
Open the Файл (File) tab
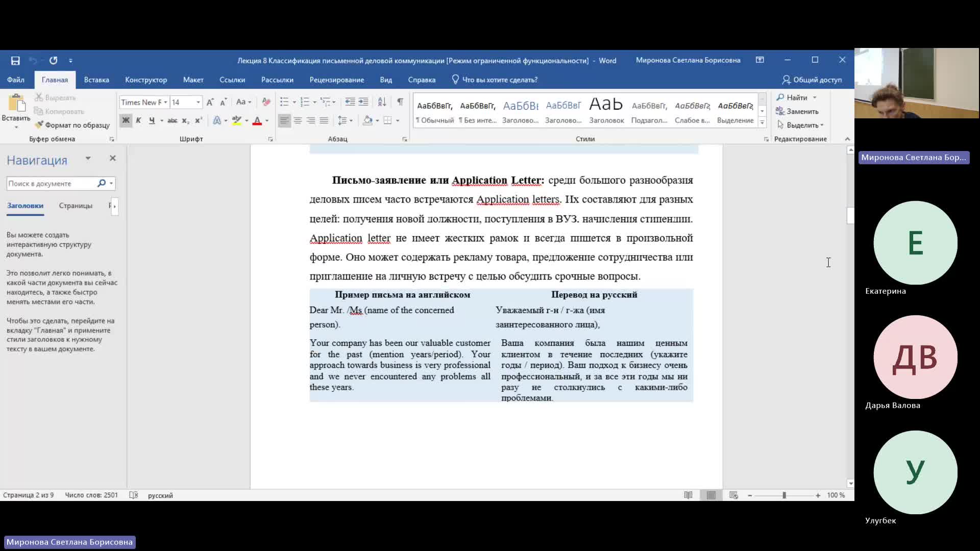pos(15,80)
